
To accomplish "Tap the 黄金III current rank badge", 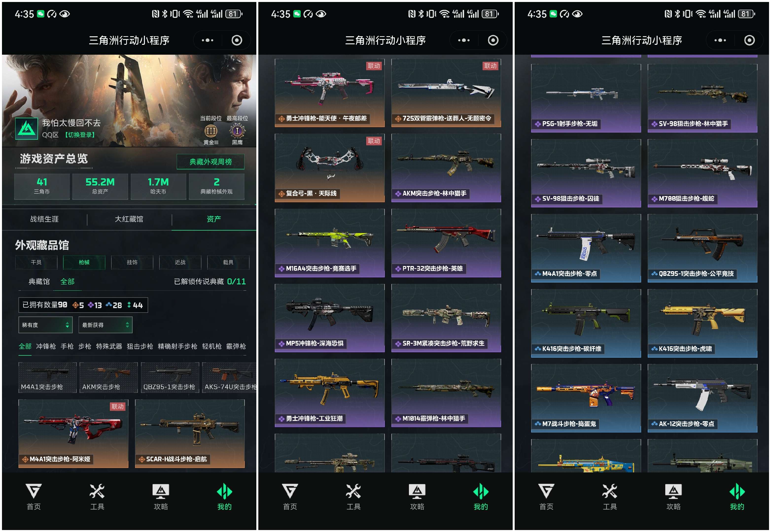I will click(211, 131).
